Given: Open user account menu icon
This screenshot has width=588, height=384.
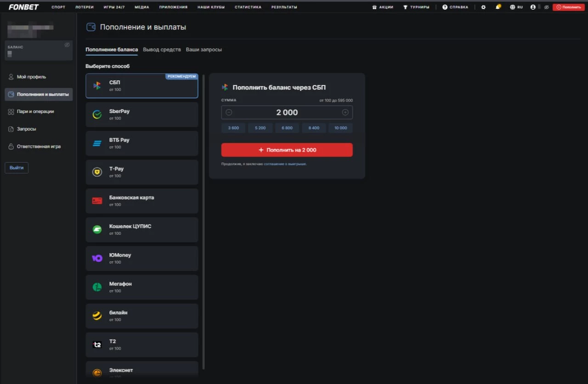Looking at the screenshot, I should coord(533,7).
